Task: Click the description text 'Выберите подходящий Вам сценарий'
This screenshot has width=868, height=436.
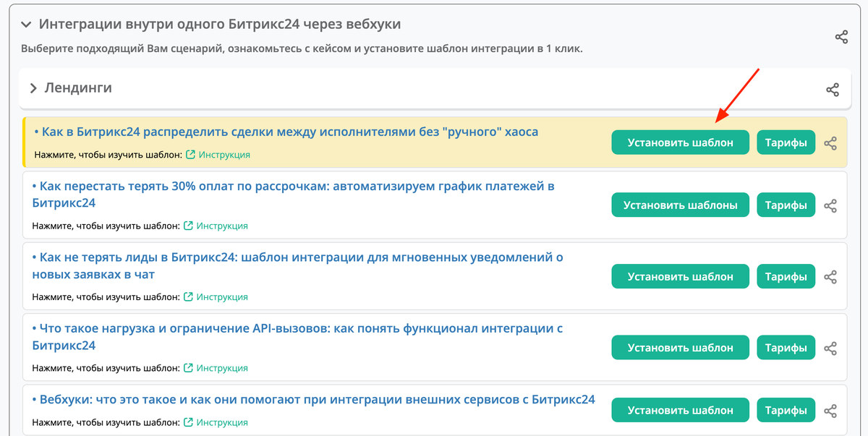Action: pyautogui.click(x=302, y=49)
